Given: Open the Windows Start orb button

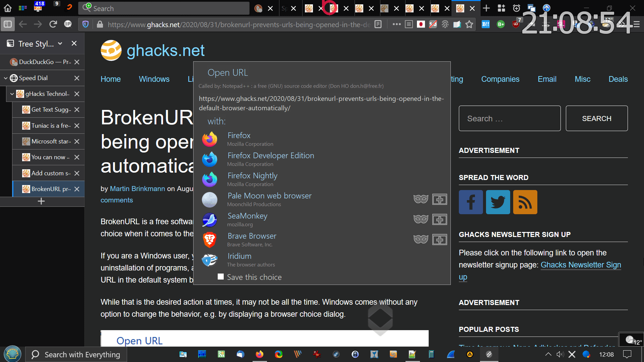Looking at the screenshot, I should pos(12,354).
